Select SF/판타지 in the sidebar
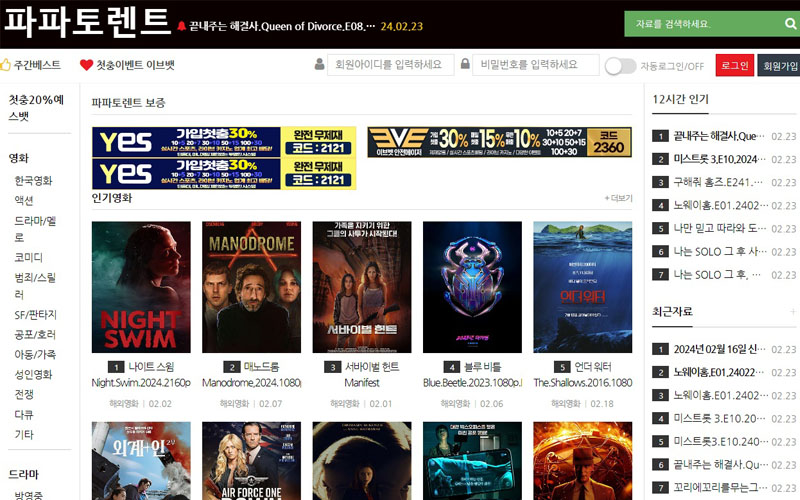This screenshot has height=500, width=800. click(36, 315)
